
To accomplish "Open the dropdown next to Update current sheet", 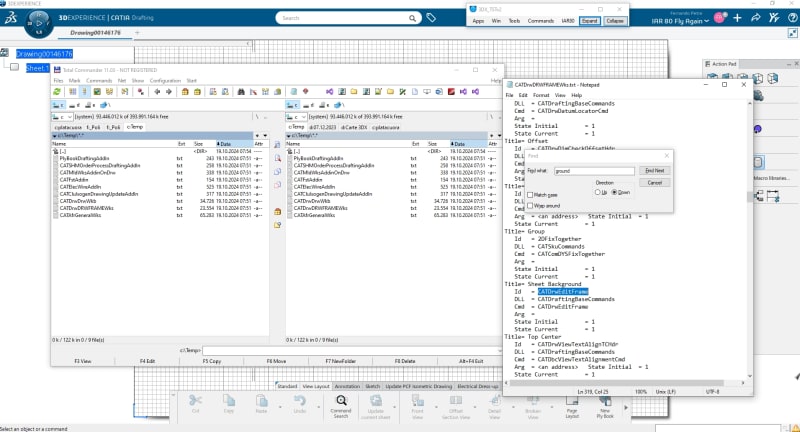I will click(x=394, y=407).
